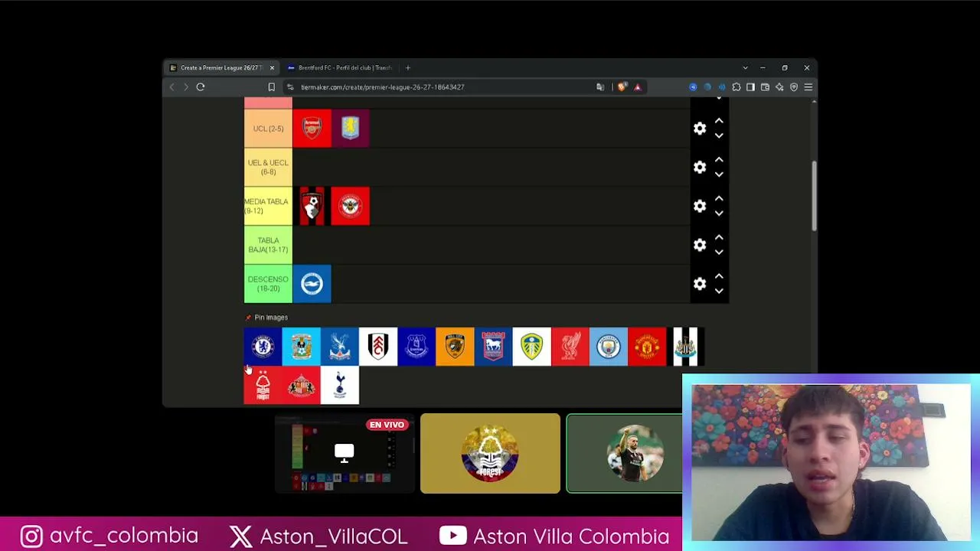Image resolution: width=980 pixels, height=551 pixels.
Task: Select the Coventry City crest
Action: tap(301, 347)
